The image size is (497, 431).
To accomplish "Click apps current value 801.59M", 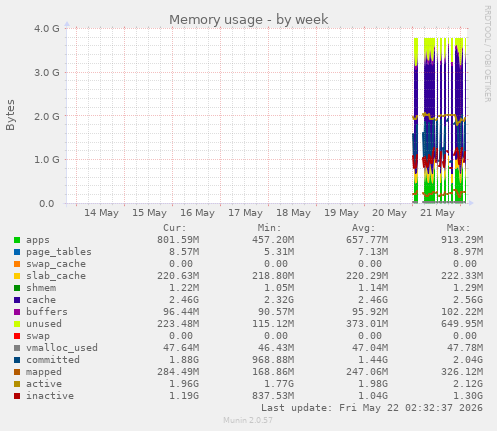I will (x=178, y=240).
